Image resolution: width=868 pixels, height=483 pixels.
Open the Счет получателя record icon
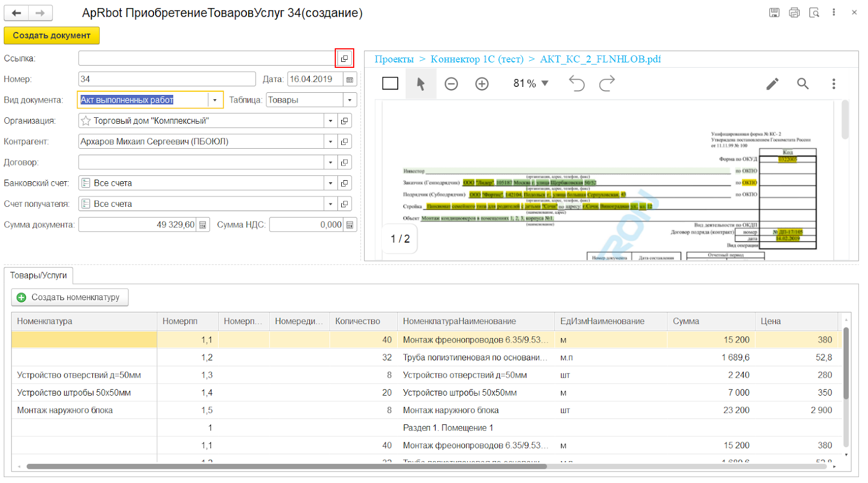[x=344, y=204]
